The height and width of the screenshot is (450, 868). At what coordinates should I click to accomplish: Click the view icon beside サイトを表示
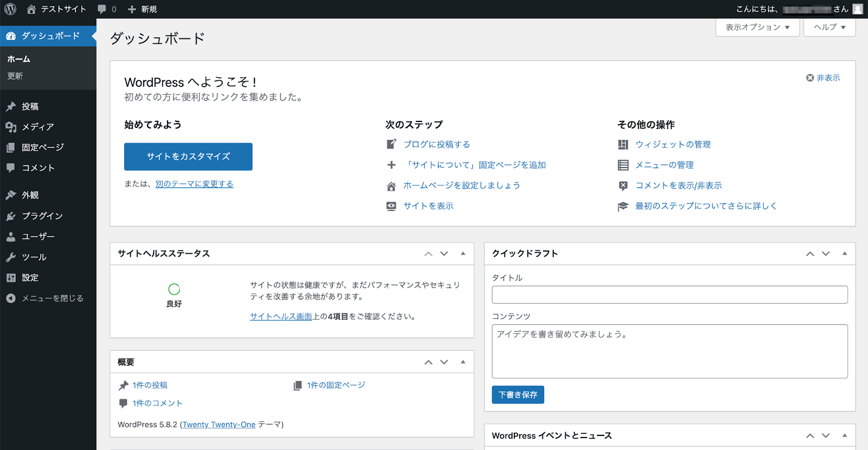(x=391, y=206)
